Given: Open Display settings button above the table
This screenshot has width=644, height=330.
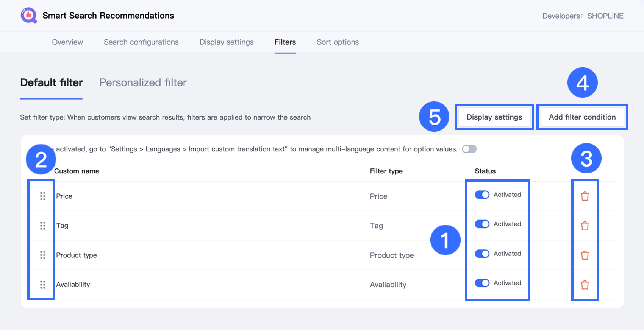Looking at the screenshot, I should (x=494, y=117).
